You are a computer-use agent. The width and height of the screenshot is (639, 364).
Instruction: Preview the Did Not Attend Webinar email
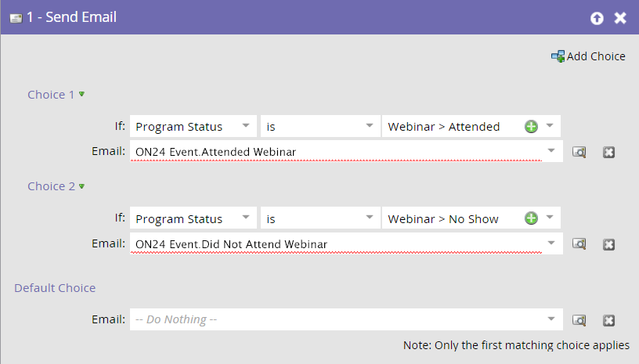579,244
